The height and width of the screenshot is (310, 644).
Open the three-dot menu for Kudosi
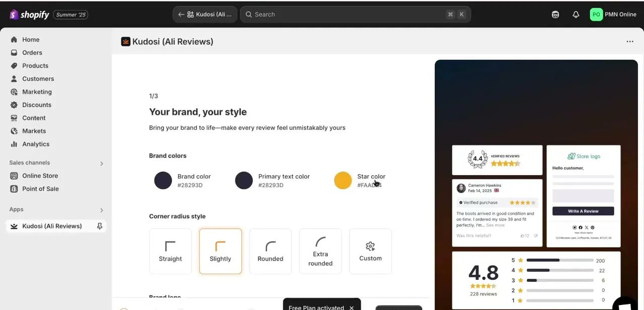630,42
